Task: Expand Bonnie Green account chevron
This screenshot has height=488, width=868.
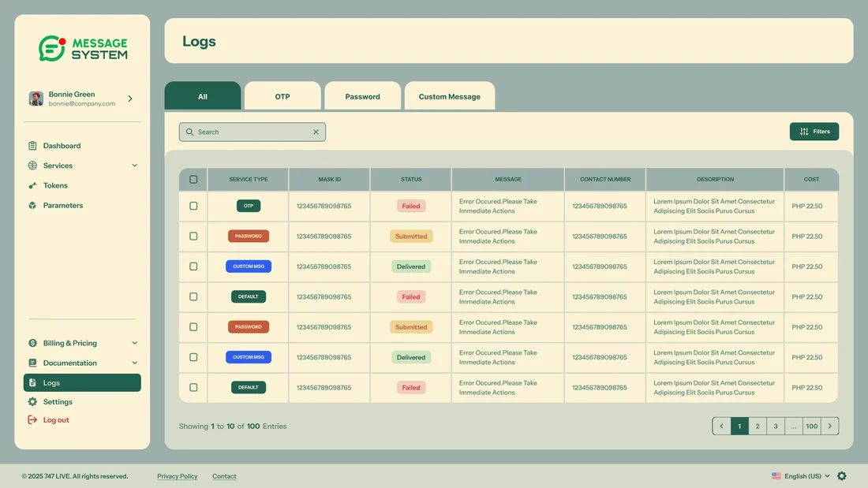Action: 130,99
